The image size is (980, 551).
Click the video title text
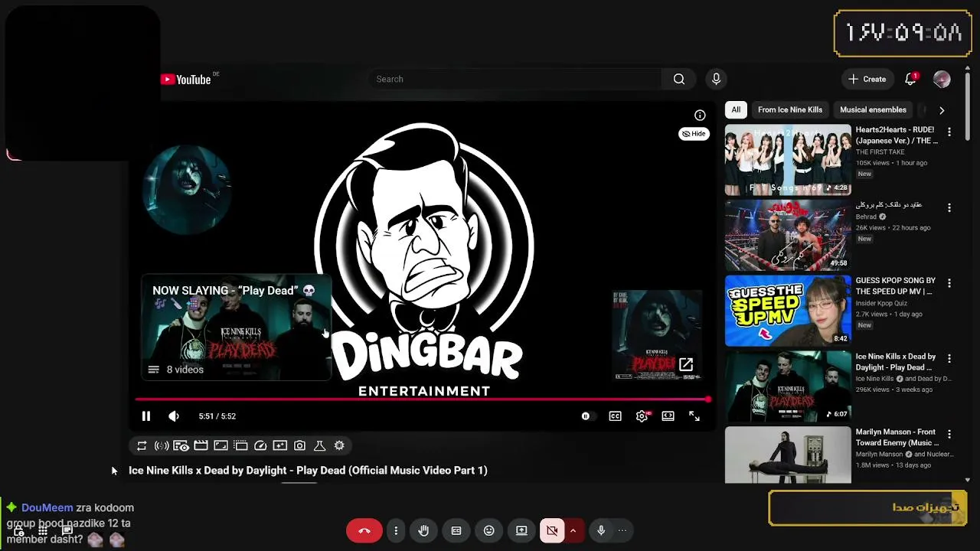[x=308, y=471]
